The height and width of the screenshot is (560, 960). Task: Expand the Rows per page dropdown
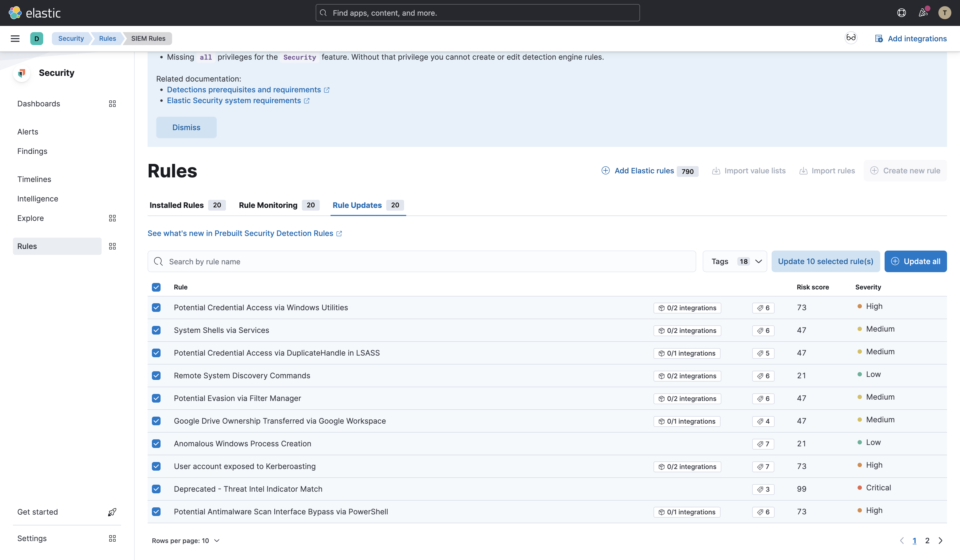185,540
